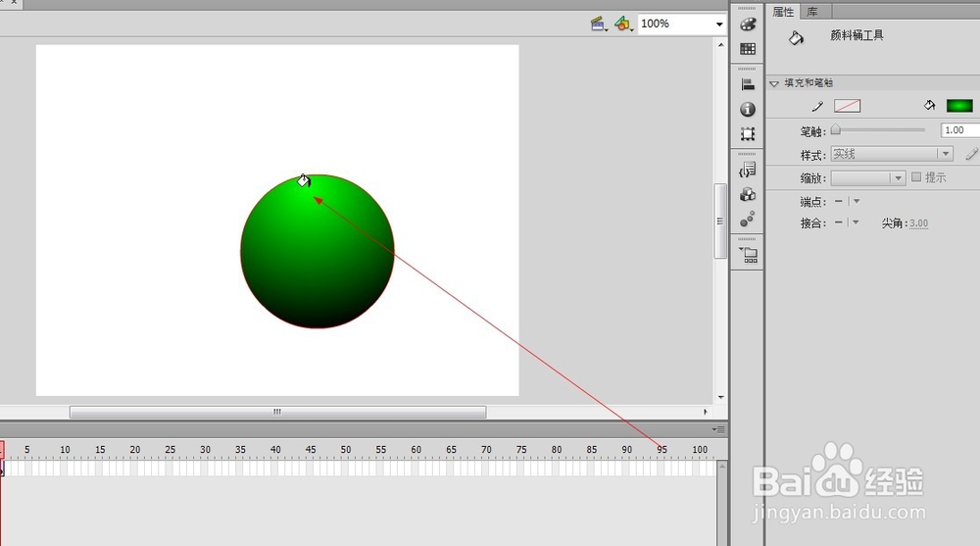Open the Transform panel icon
Viewport: 980px width, 546px height.
pyautogui.click(x=748, y=134)
